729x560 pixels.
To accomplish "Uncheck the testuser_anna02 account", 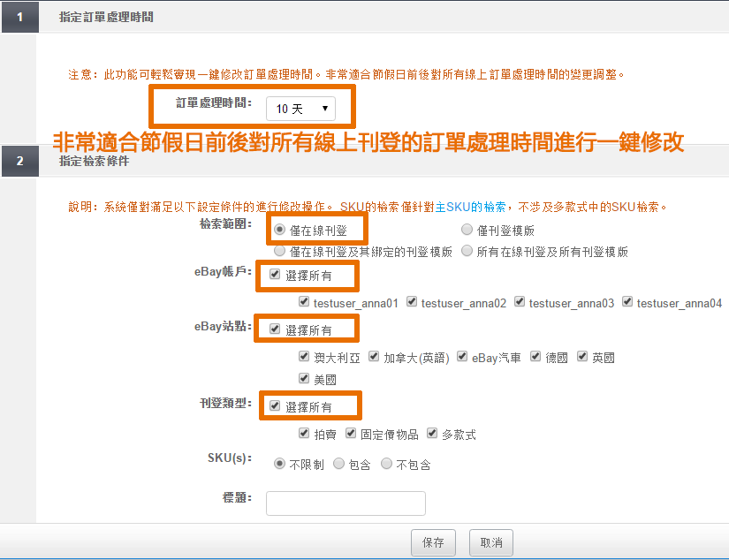I will click(412, 301).
